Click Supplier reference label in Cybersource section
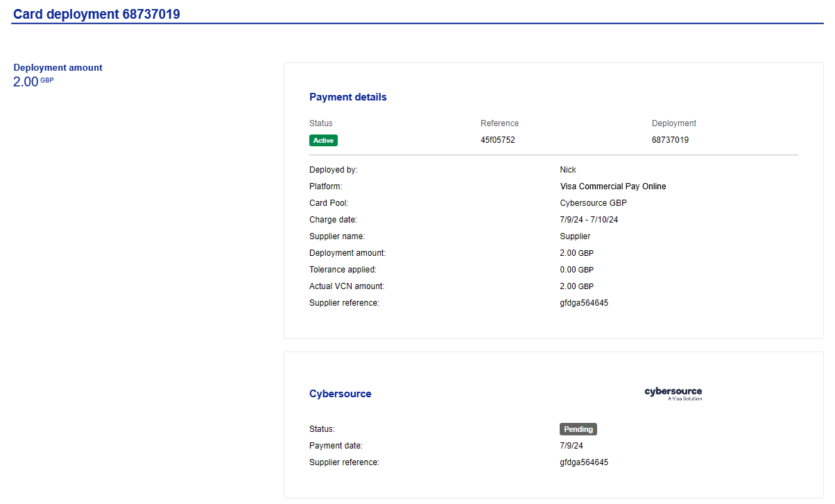 tap(344, 462)
